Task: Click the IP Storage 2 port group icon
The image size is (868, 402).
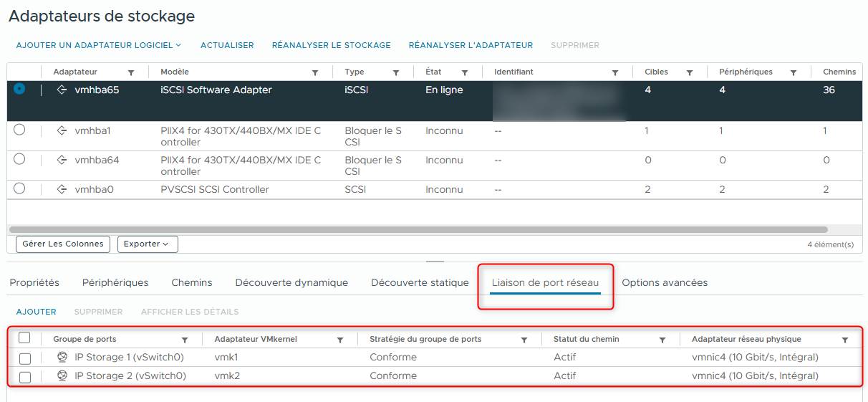Action: (62, 375)
